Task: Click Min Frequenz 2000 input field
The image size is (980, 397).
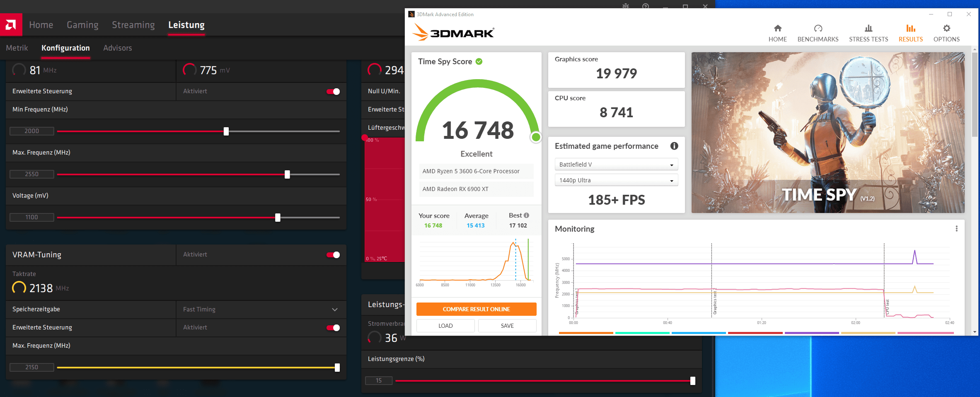Action: (x=32, y=131)
